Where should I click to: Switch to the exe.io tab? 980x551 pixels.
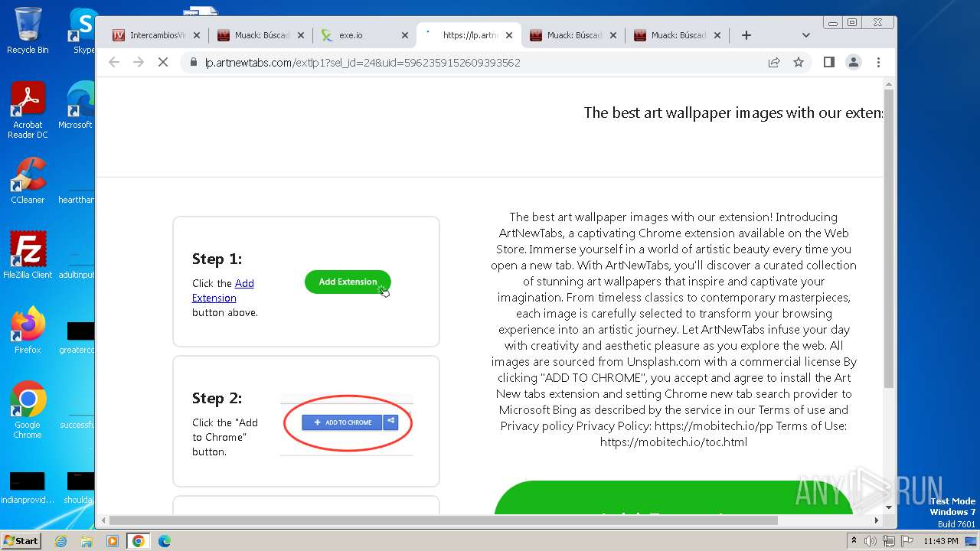[364, 35]
